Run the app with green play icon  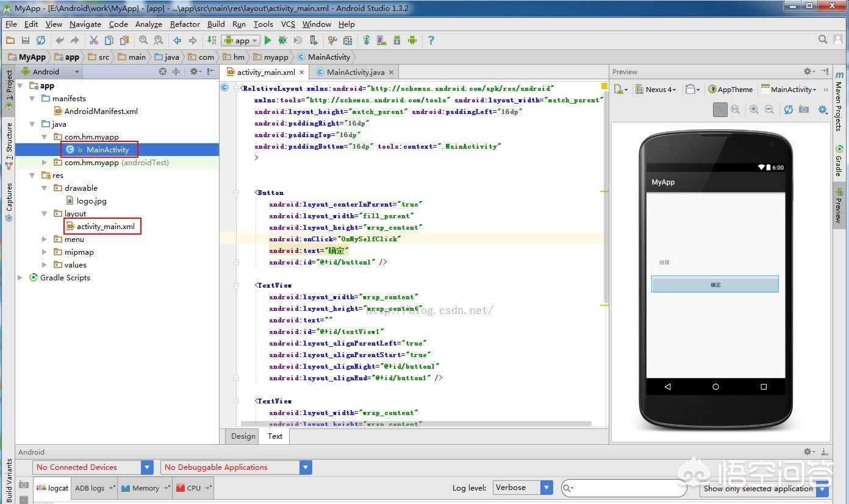point(268,40)
